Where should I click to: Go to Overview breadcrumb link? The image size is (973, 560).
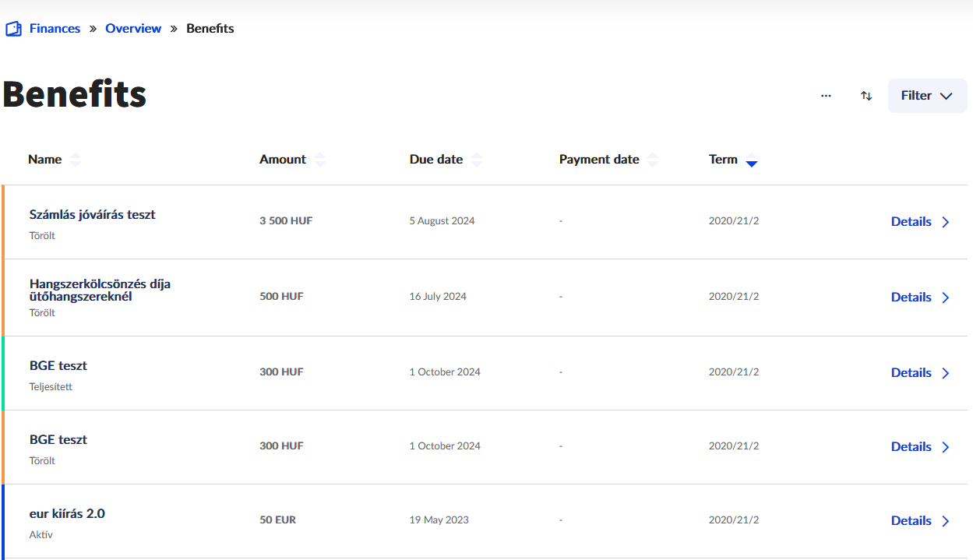133,29
